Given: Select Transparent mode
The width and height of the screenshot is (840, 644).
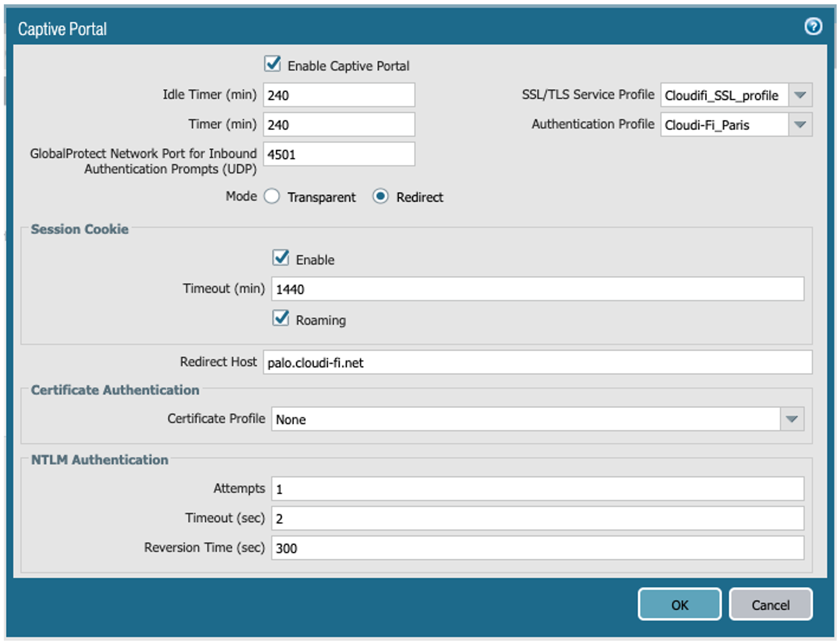Looking at the screenshot, I should coord(272,196).
